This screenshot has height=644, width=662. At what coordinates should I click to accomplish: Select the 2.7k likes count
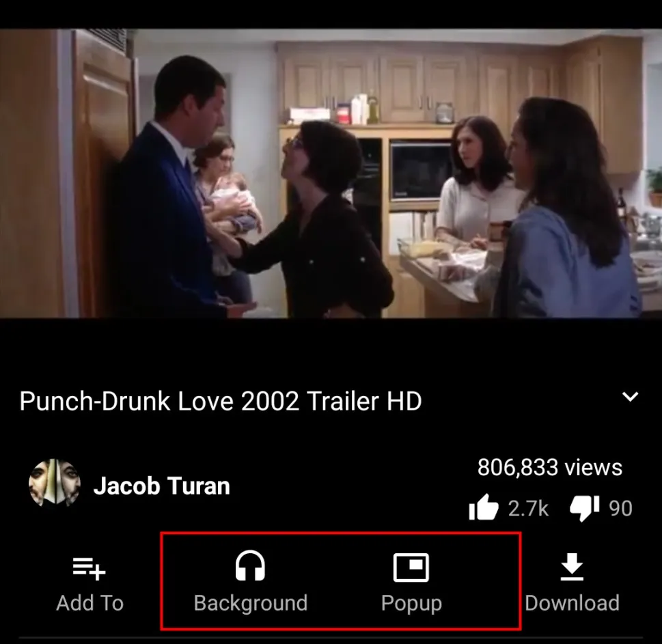(x=528, y=508)
